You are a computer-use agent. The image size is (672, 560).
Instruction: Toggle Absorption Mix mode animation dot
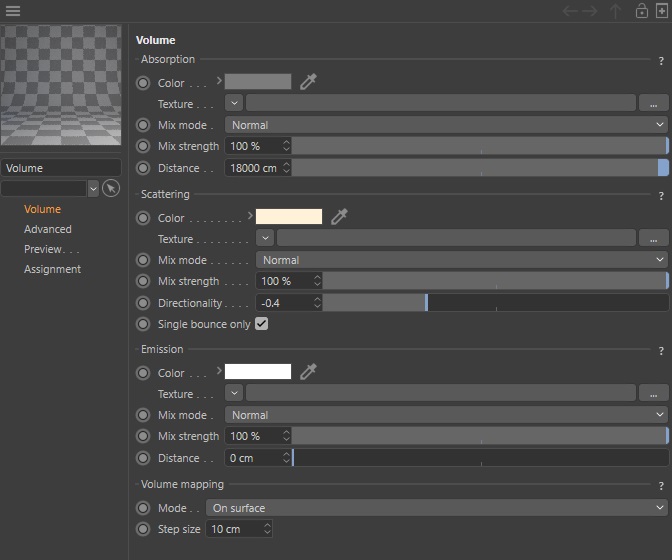pyautogui.click(x=143, y=125)
